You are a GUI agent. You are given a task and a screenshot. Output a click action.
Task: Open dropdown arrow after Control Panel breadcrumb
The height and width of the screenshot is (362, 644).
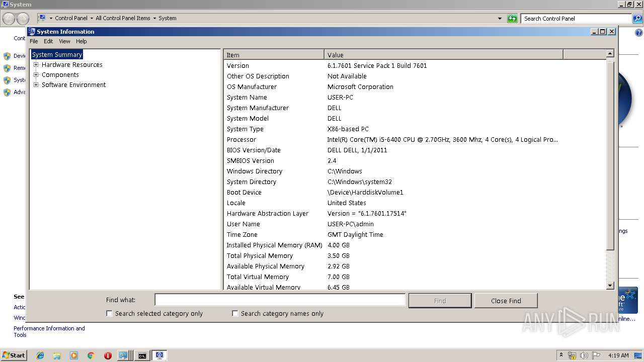click(92, 18)
